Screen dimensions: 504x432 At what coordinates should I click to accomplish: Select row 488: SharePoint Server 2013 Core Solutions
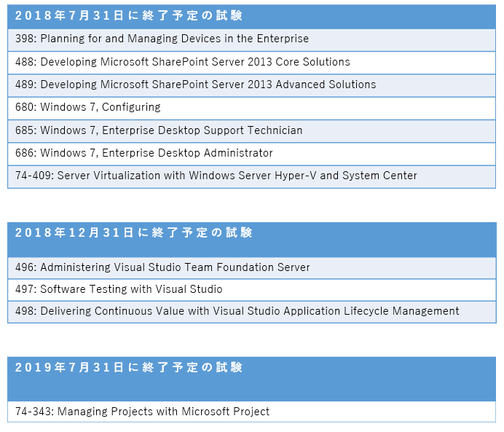[252, 63]
